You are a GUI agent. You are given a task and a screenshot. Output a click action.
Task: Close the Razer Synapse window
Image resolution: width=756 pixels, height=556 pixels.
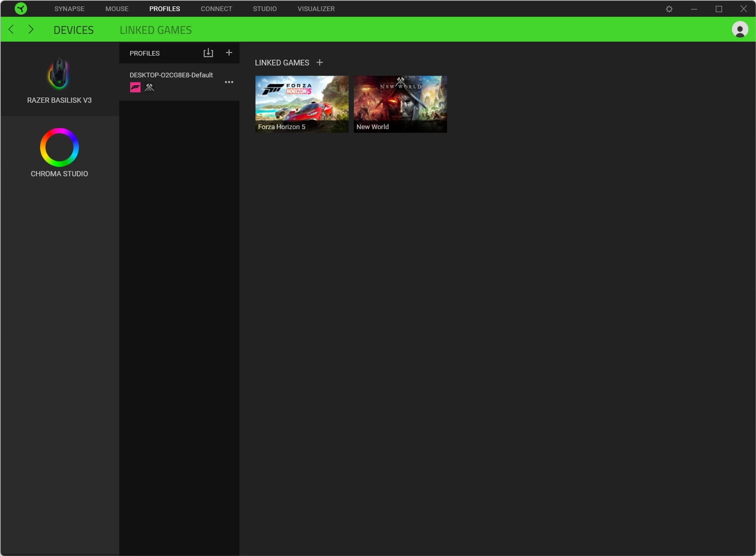743,9
